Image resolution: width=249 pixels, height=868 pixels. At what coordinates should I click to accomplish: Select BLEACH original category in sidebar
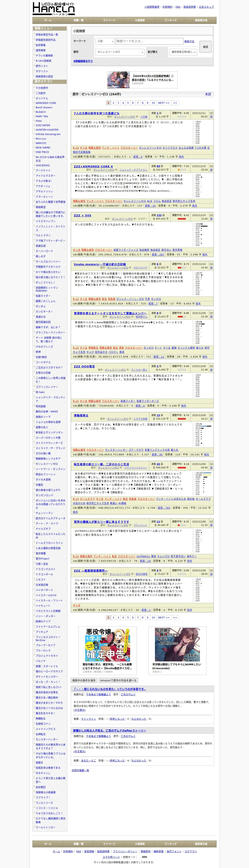[x=41, y=112]
